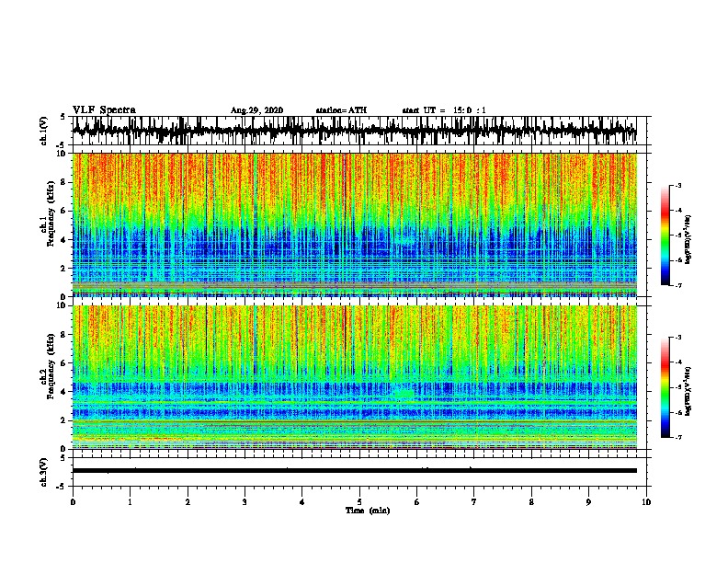
Task: Click the ch.1 voltage waveform trace
Action: pyautogui.click(x=354, y=131)
